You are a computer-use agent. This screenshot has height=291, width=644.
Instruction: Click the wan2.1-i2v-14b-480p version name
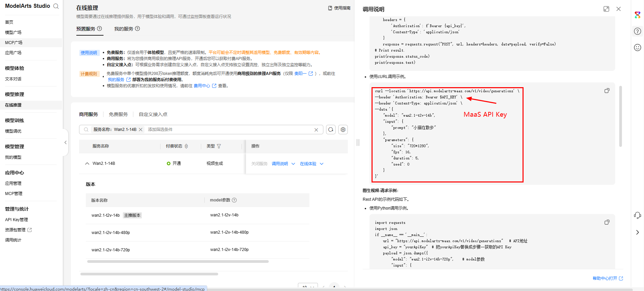click(111, 233)
